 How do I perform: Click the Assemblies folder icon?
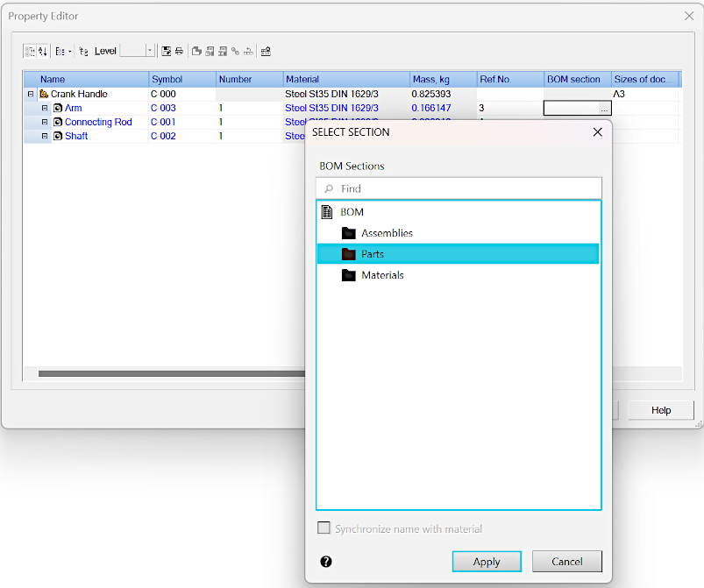(x=349, y=233)
